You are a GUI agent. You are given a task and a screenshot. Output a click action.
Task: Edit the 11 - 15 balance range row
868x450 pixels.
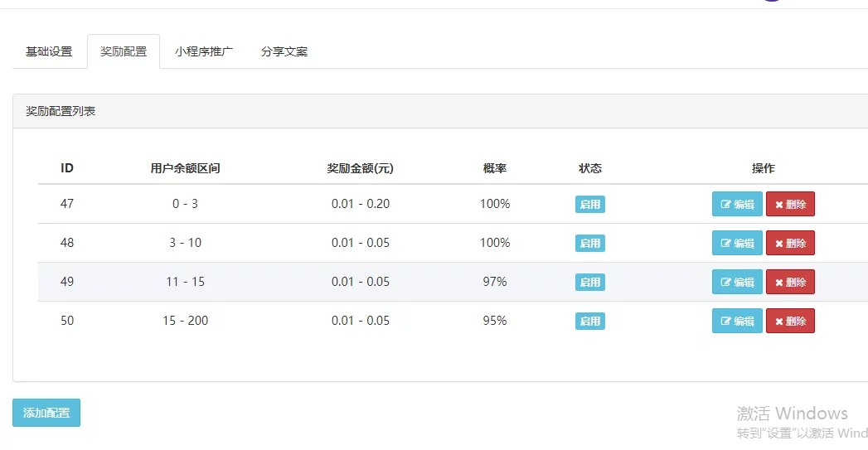[x=737, y=283]
